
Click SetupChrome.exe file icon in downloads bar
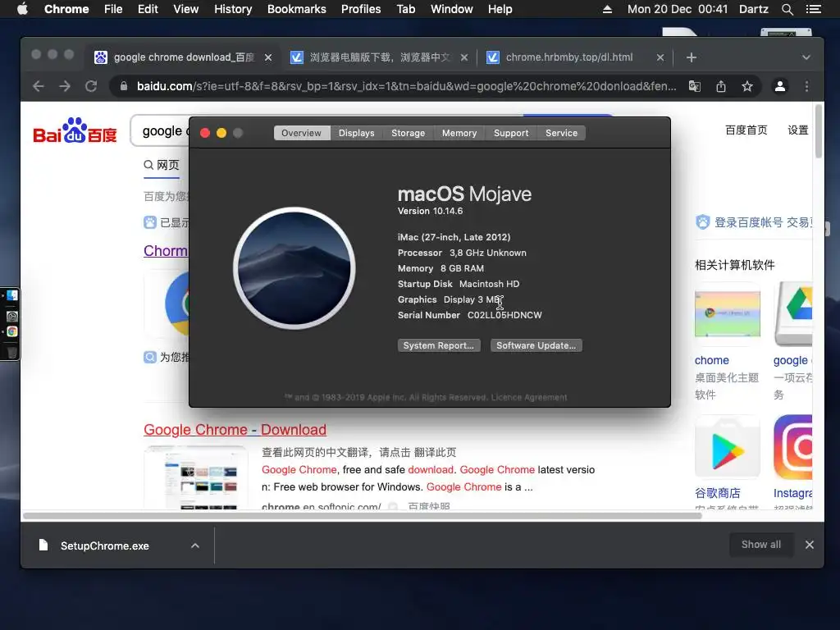[x=43, y=546]
